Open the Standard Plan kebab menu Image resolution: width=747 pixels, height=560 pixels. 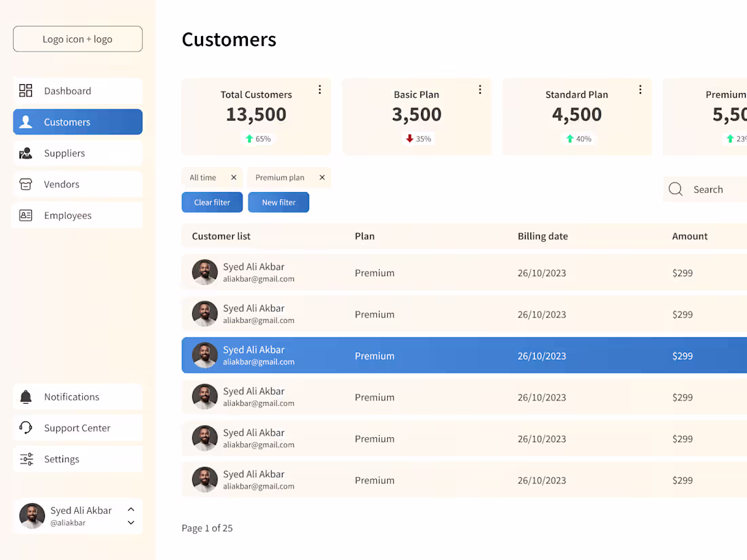tap(640, 89)
